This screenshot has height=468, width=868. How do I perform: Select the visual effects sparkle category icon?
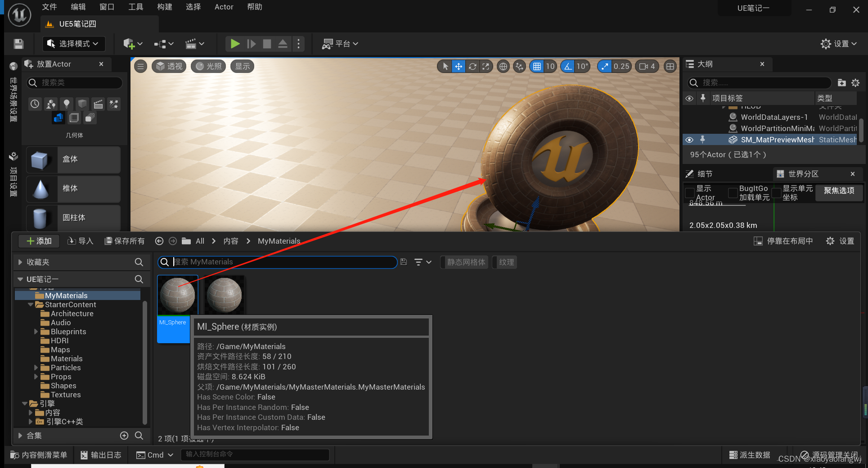pyautogui.click(x=114, y=104)
